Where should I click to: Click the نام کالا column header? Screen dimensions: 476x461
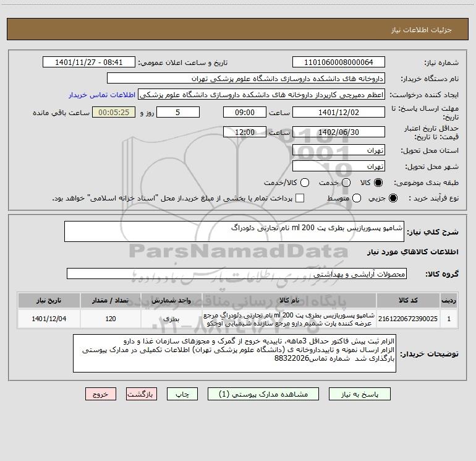(289, 300)
